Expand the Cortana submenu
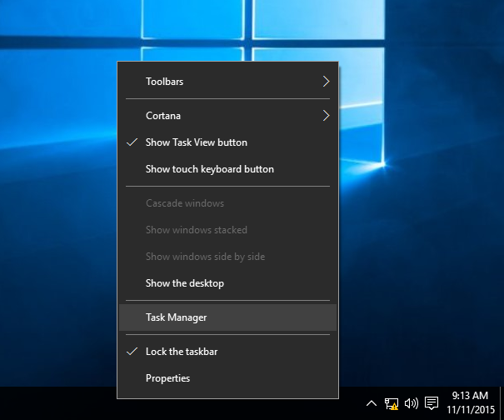This screenshot has width=504, height=420. tap(163, 116)
